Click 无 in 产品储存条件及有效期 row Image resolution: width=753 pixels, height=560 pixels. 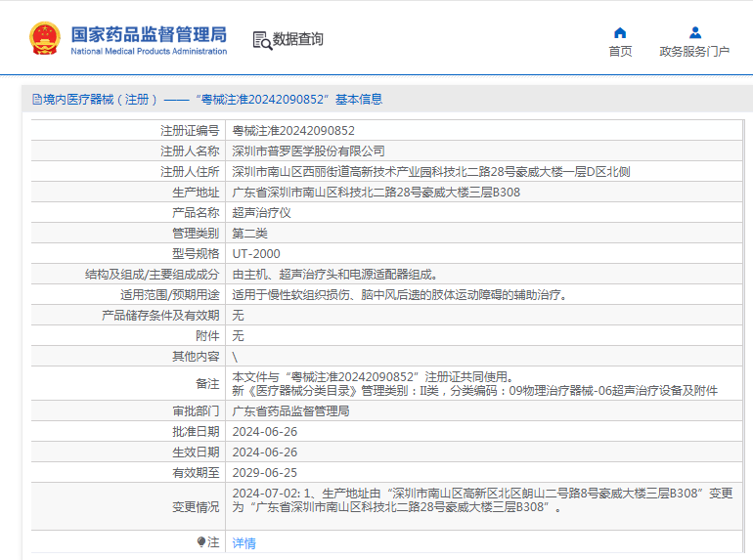pyautogui.click(x=238, y=316)
